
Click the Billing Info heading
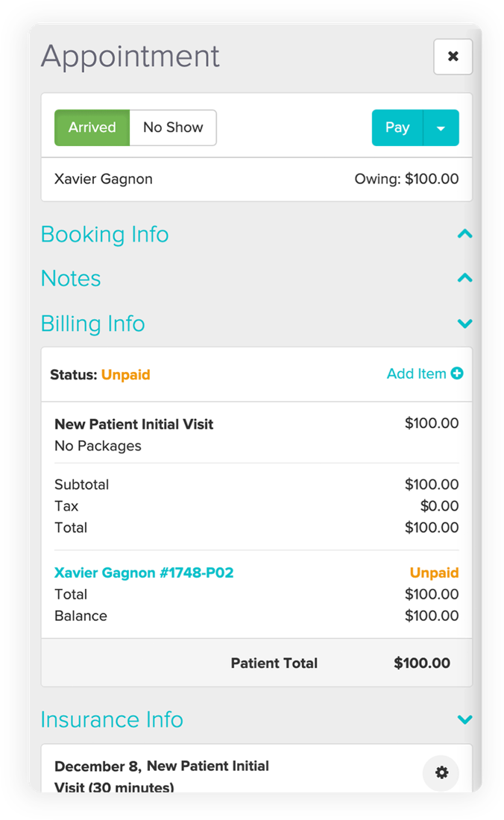(92, 324)
